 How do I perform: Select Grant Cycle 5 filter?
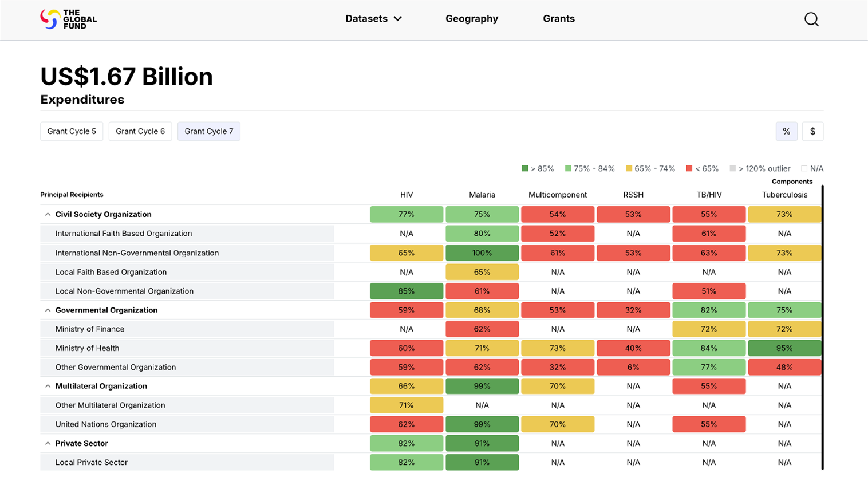tap(72, 131)
